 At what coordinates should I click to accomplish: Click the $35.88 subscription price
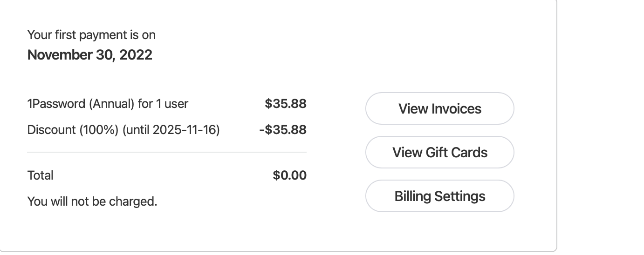point(285,103)
